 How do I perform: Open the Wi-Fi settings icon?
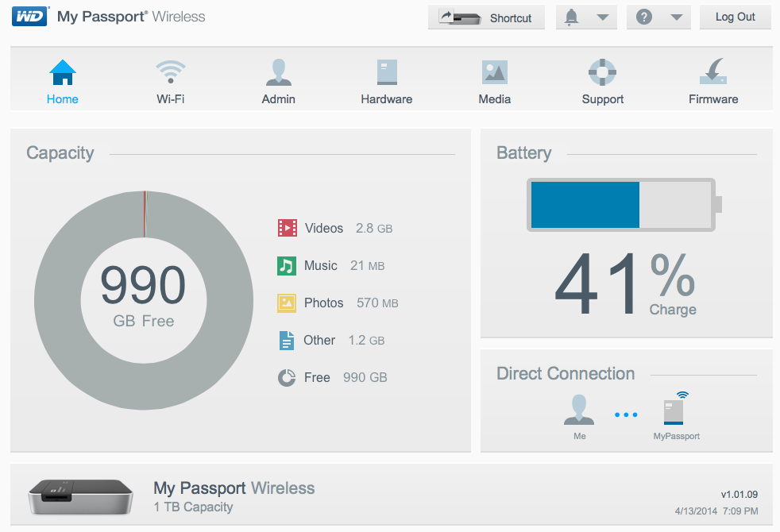pyautogui.click(x=170, y=72)
